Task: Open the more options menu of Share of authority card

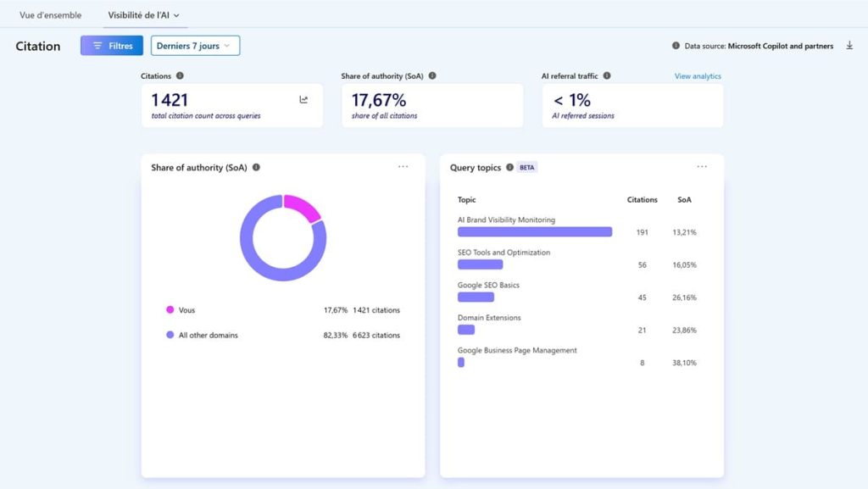Action: coord(403,166)
